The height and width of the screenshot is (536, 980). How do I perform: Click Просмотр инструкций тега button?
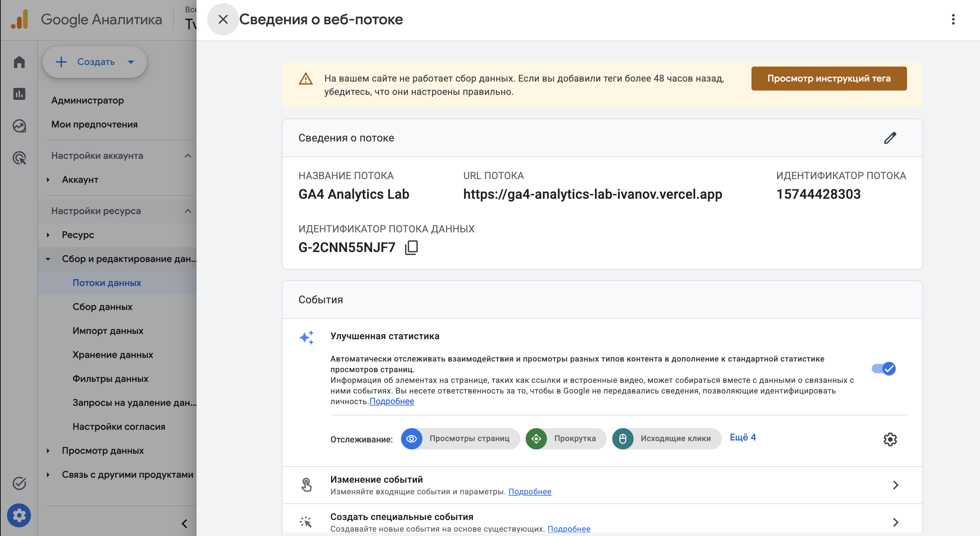click(x=829, y=79)
